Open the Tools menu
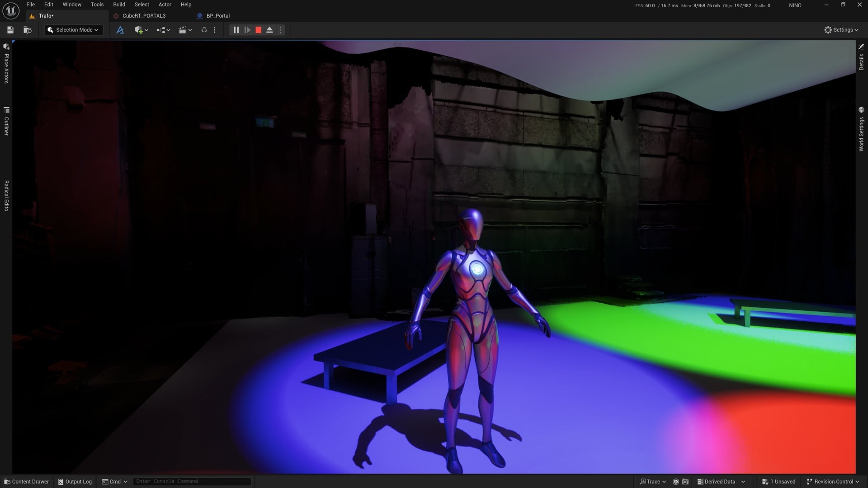 (x=97, y=5)
